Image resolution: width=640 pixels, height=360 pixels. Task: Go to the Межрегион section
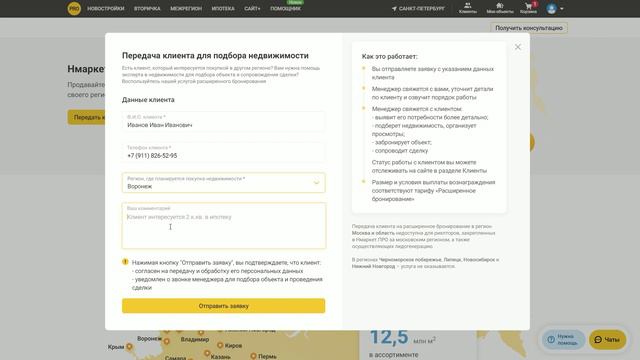coord(186,9)
